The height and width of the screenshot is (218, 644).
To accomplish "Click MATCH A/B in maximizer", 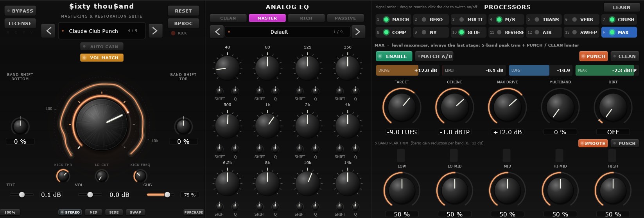I will (435, 56).
